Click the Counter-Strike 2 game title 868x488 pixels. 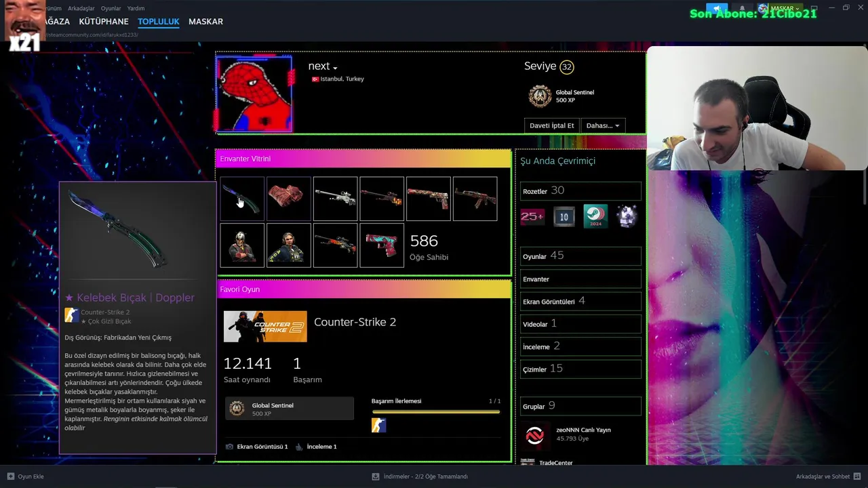pos(355,322)
